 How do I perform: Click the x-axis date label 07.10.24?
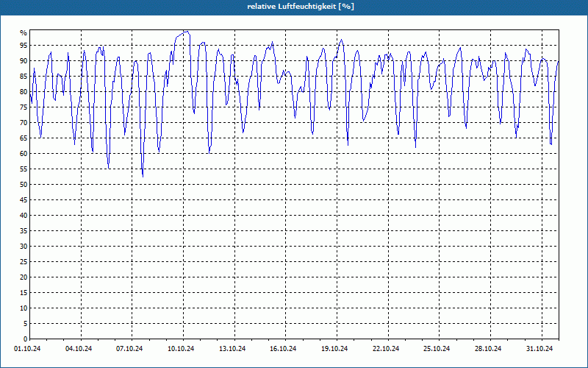tap(129, 349)
